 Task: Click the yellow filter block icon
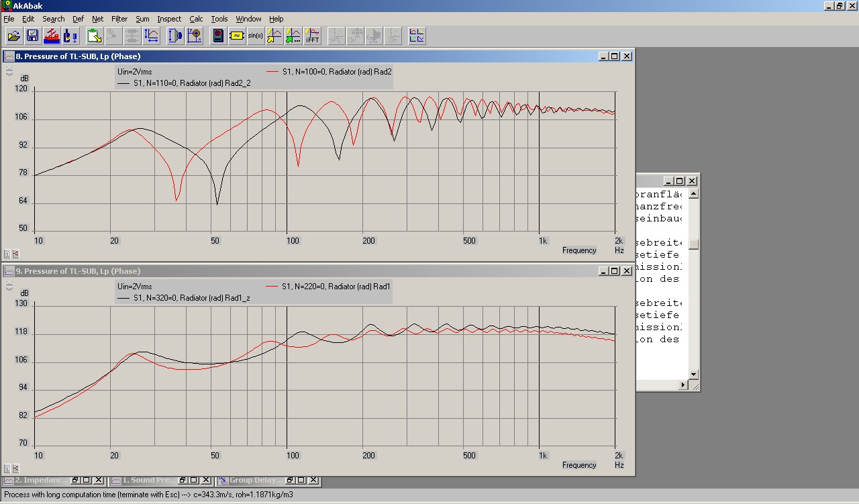(x=237, y=36)
